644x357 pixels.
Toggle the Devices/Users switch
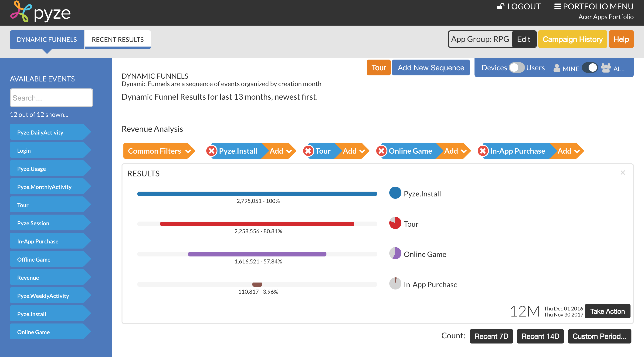pos(516,68)
